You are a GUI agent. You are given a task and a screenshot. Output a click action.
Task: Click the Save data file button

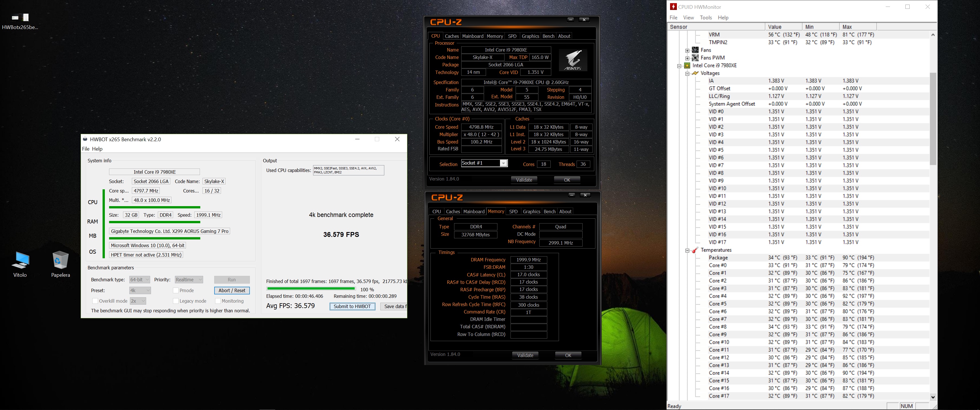pos(394,306)
